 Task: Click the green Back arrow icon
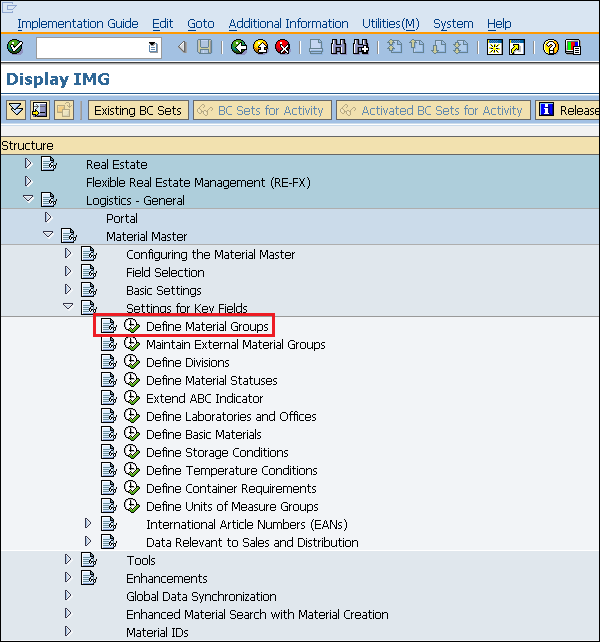pyautogui.click(x=239, y=47)
